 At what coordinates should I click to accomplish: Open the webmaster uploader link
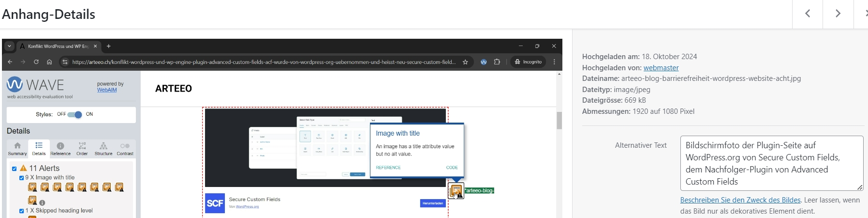pos(661,68)
